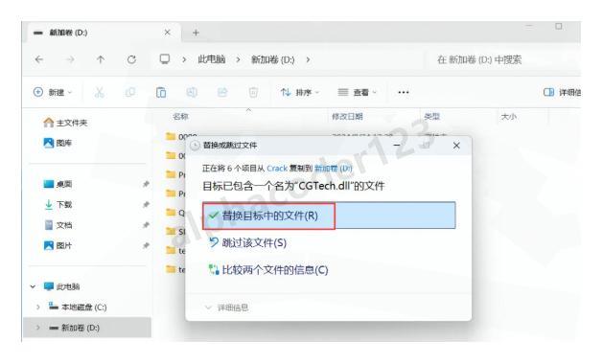Click the Forward navigation arrow

coord(70,59)
